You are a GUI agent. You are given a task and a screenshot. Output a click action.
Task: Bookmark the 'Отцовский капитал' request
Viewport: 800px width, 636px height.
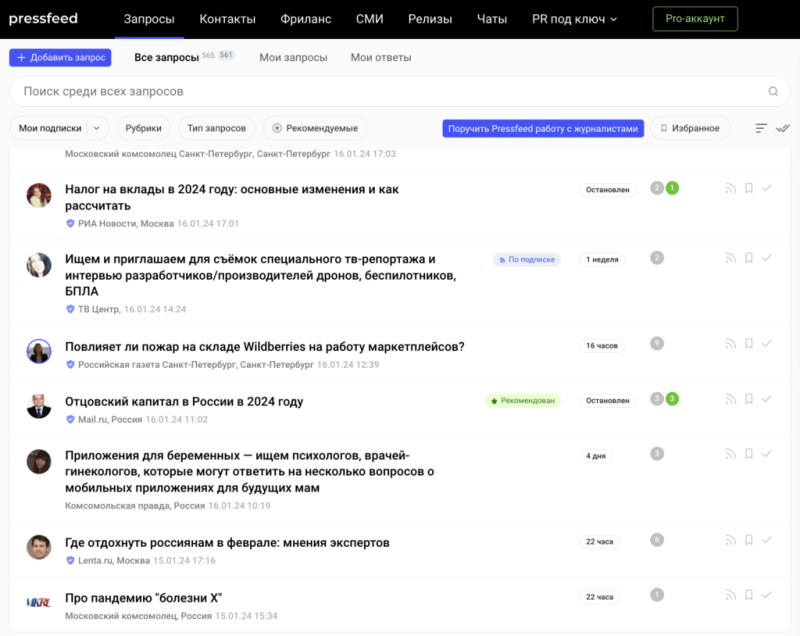point(748,399)
